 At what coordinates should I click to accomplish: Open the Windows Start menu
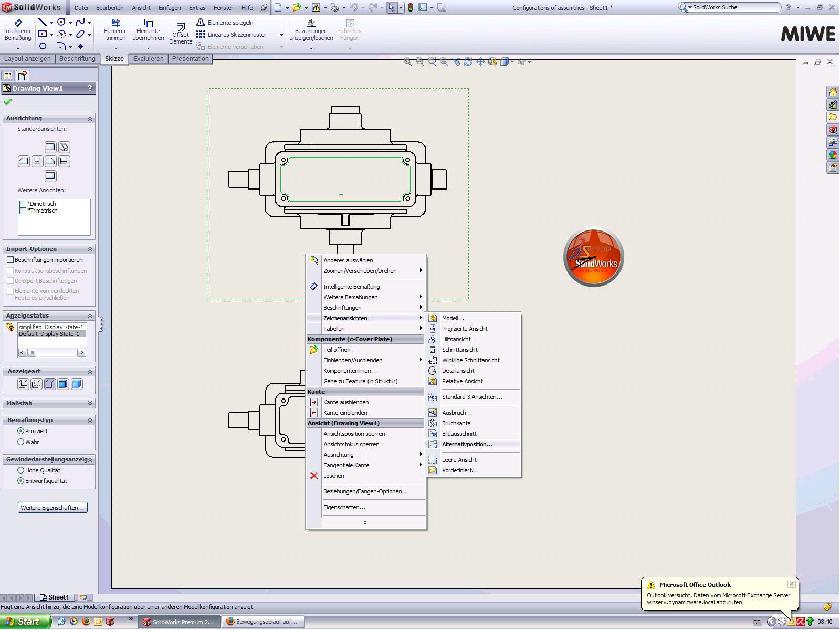click(x=25, y=622)
